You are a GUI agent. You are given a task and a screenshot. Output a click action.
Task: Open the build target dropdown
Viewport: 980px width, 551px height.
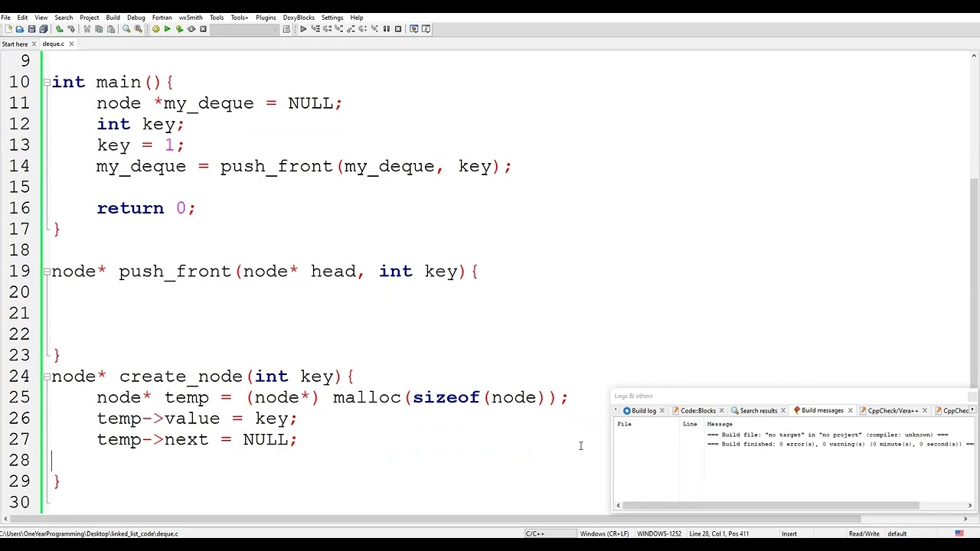(244, 29)
